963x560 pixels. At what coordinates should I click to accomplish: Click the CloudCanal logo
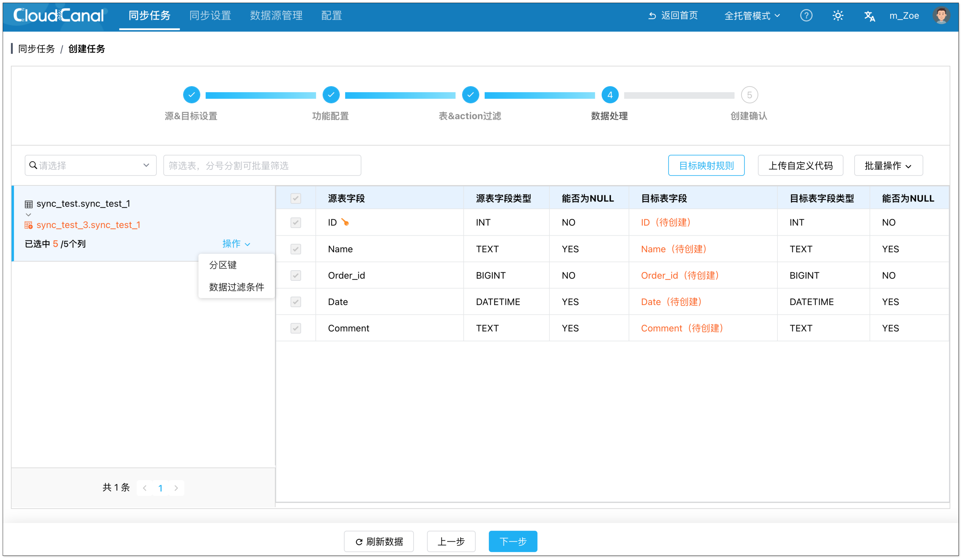coord(58,15)
